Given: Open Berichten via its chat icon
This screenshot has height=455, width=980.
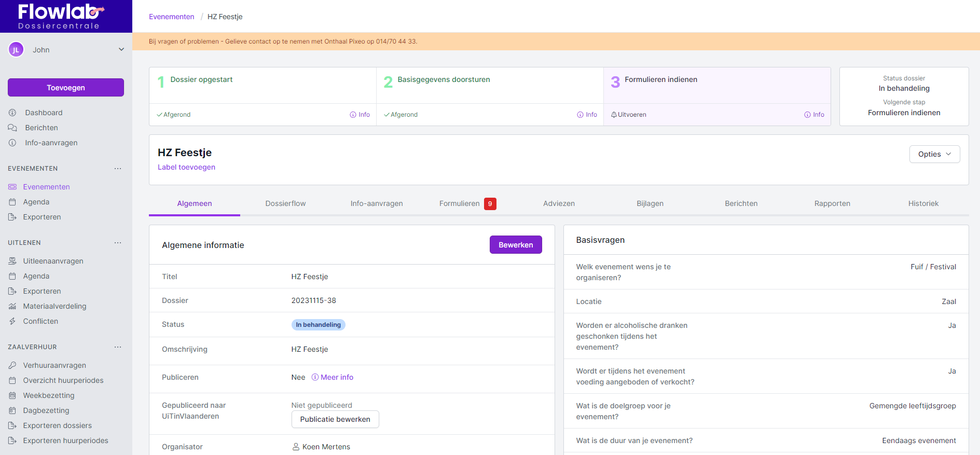Looking at the screenshot, I should point(12,128).
